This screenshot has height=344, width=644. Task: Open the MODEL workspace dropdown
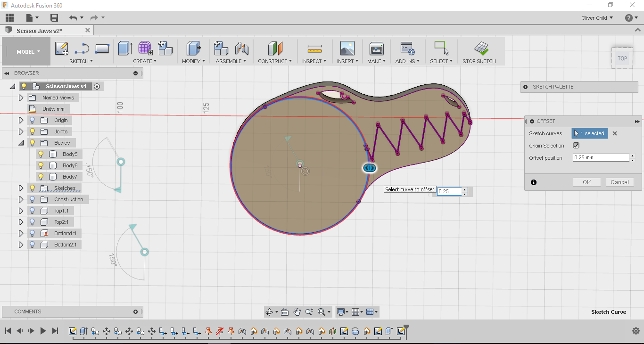click(28, 52)
